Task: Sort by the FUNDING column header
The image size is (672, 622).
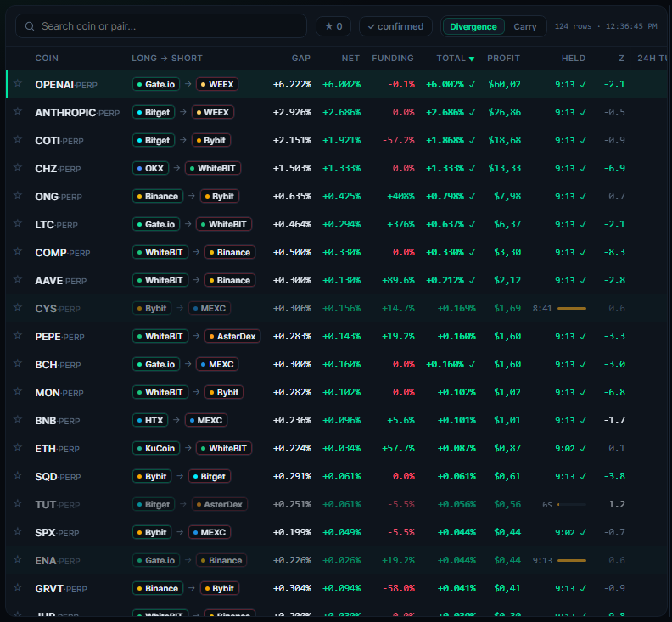Action: point(393,59)
